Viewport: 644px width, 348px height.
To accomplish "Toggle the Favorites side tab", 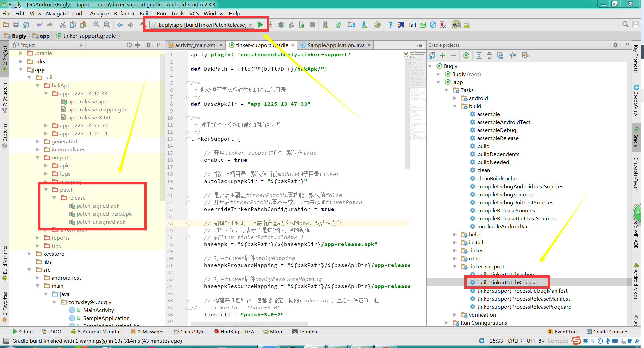I will (5, 307).
